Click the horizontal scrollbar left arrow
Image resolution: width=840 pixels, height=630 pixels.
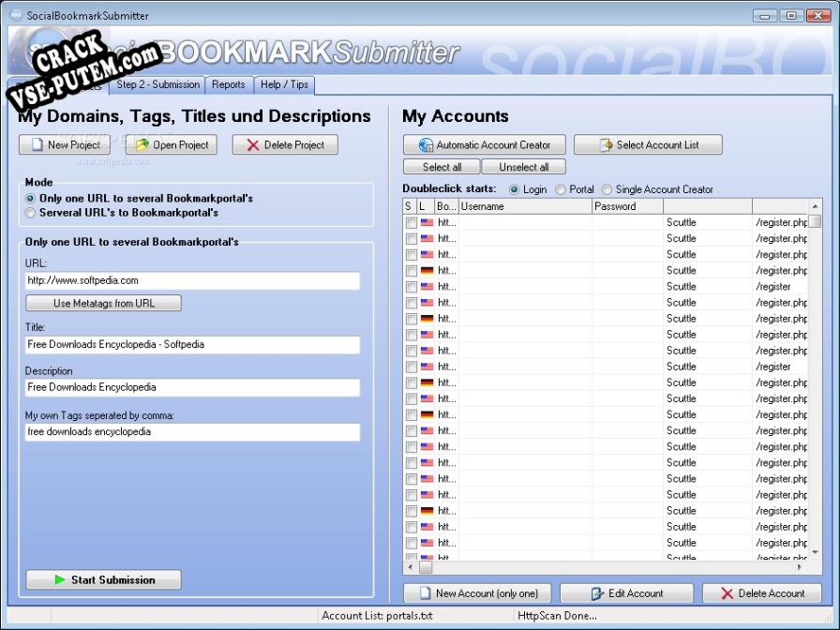(x=411, y=567)
